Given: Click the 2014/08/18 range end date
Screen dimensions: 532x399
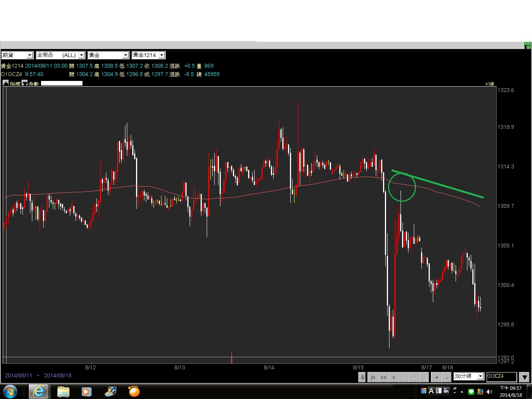Looking at the screenshot, I should point(58,375).
